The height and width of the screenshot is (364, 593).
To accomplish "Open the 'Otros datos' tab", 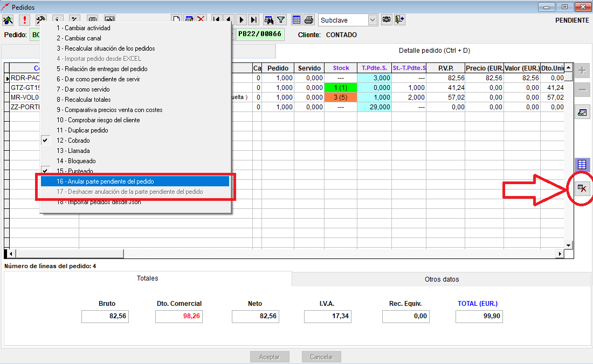I will tap(442, 279).
